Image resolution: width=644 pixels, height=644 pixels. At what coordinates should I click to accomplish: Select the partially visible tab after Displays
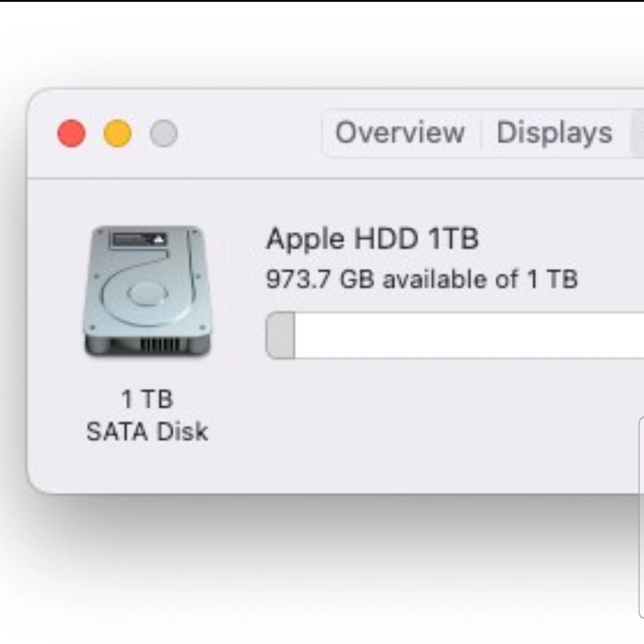coord(638,133)
